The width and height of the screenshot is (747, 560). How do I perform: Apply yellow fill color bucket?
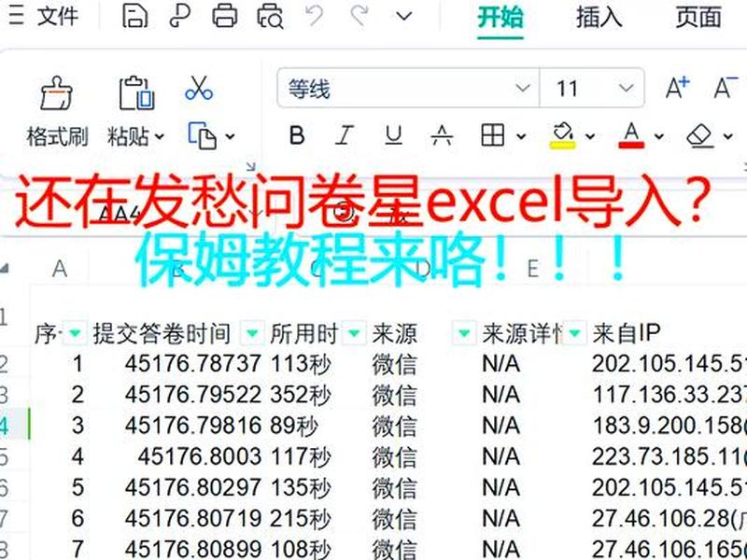pos(563,135)
